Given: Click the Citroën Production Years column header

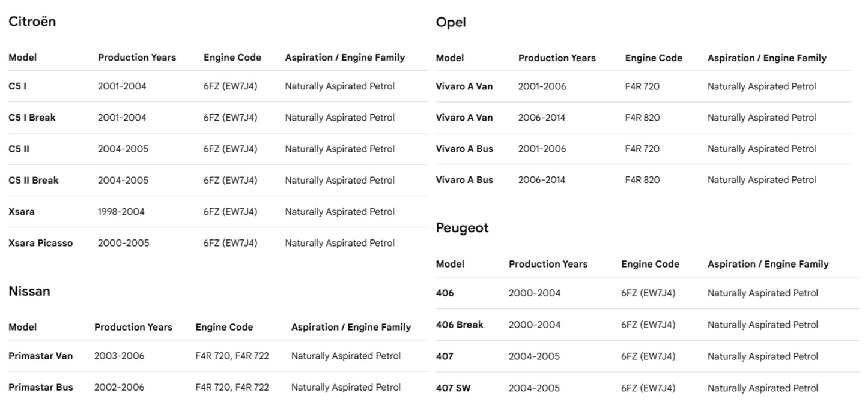Looking at the screenshot, I should pyautogui.click(x=137, y=58).
